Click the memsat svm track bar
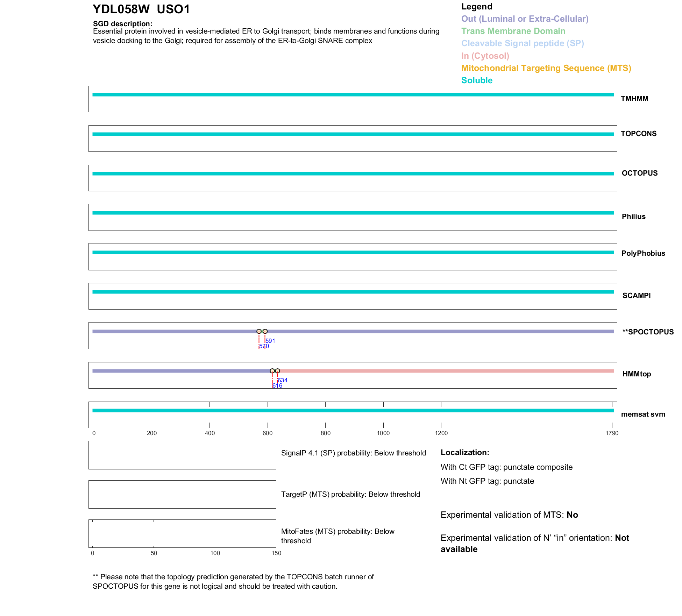The image size is (682, 616). pos(353,410)
